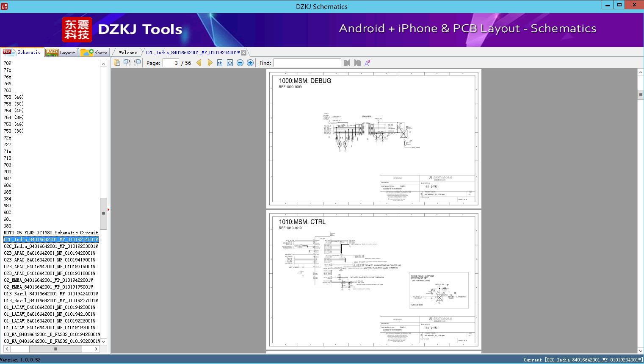This screenshot has width=644, height=364.
Task: Click the find next match icon
Action: click(x=357, y=63)
